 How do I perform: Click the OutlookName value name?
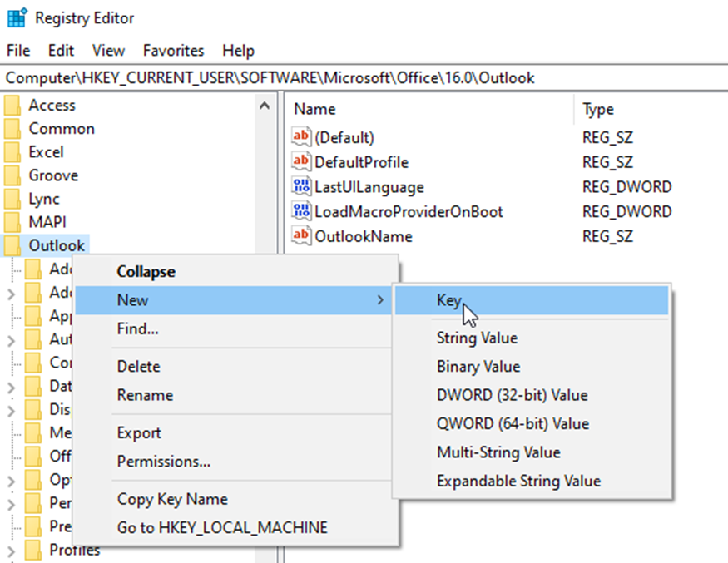(364, 236)
